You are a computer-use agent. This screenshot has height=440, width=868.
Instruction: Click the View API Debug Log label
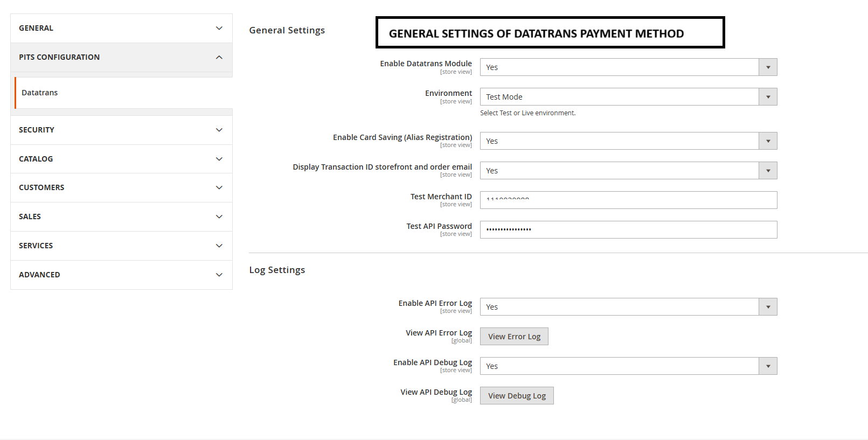[436, 392]
